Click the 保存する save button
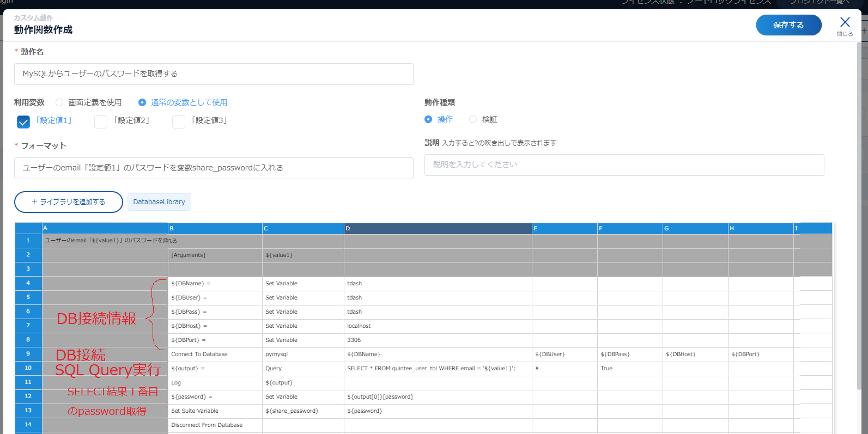 (x=788, y=25)
